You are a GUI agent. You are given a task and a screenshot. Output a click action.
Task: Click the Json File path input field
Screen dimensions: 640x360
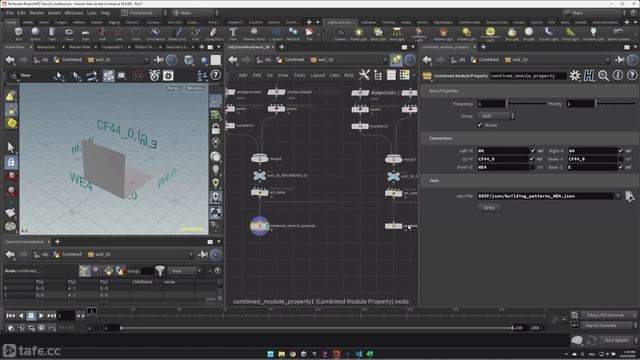546,196
